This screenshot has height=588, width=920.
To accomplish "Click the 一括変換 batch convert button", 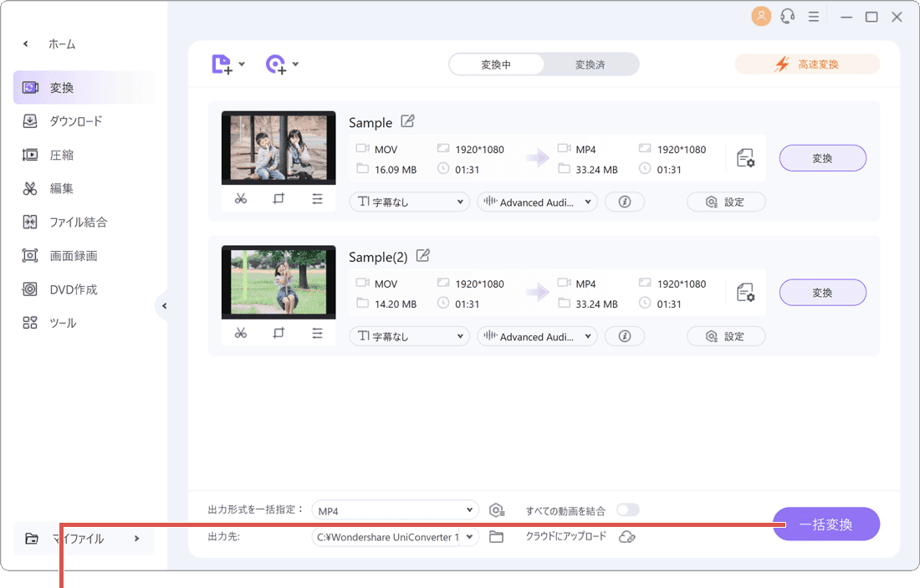I will [x=825, y=524].
